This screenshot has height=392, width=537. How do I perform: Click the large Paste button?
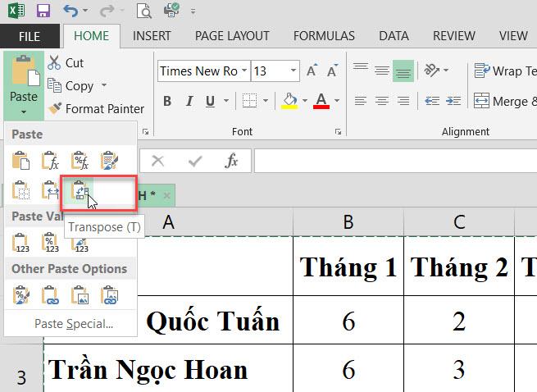23,85
